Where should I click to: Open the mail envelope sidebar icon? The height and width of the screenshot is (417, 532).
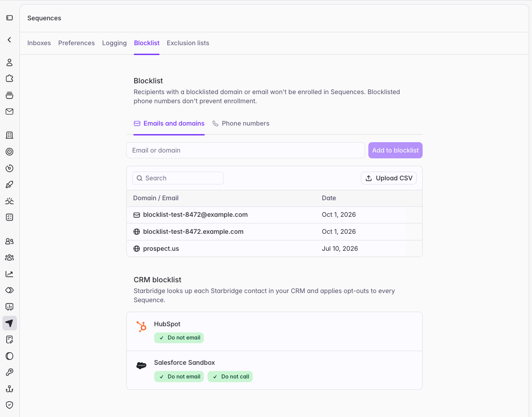[10, 112]
